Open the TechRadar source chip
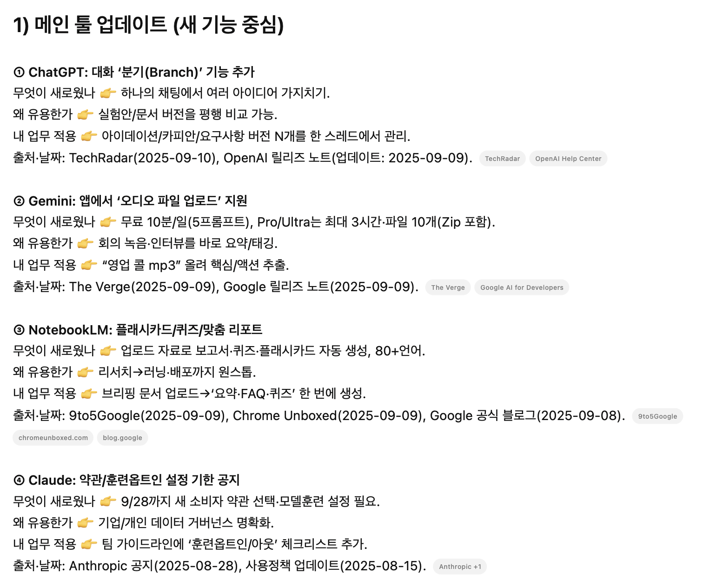Viewport: 703px width, 588px height. point(502,159)
